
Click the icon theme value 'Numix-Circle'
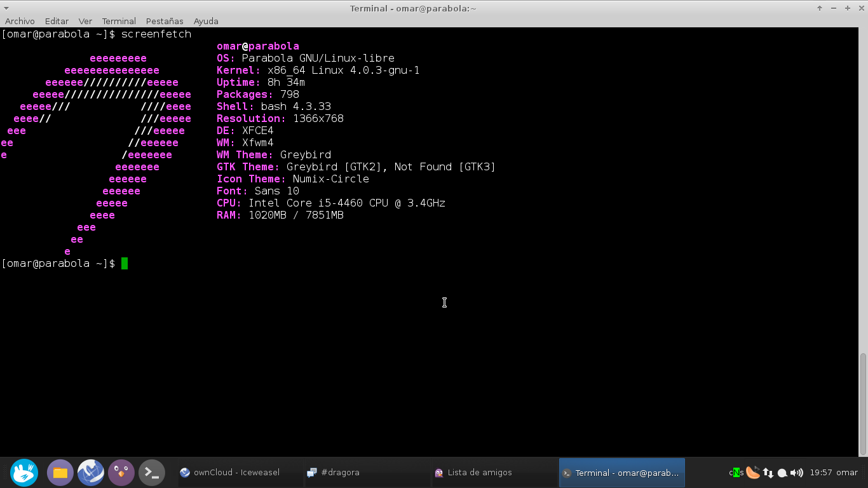coord(331,179)
